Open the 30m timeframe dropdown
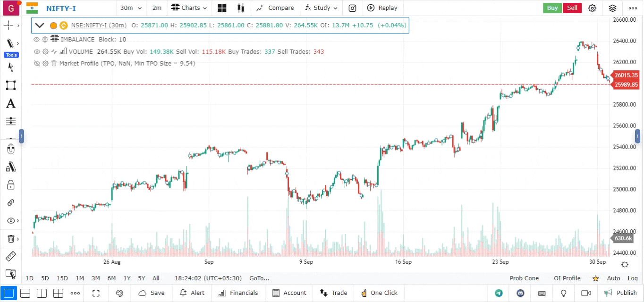 tap(129, 8)
